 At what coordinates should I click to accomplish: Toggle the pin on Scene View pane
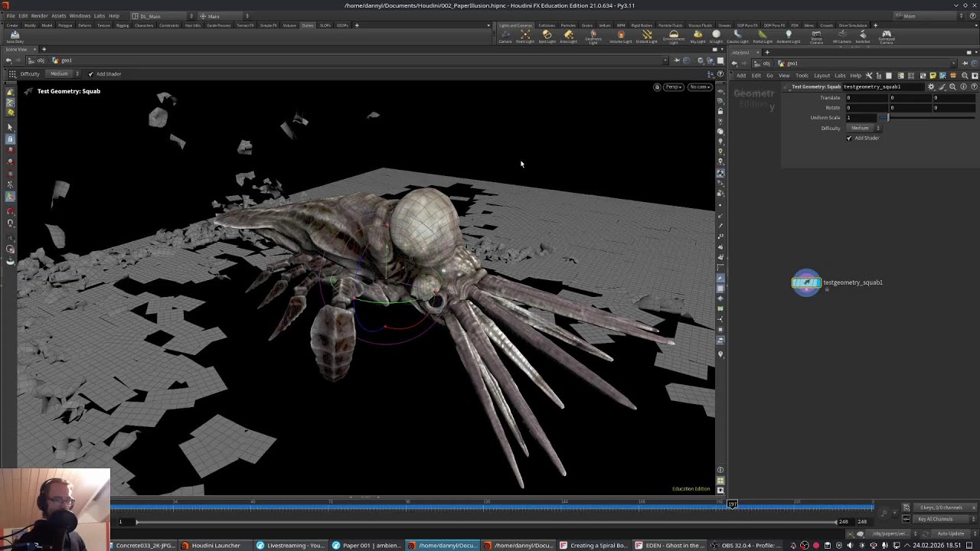click(677, 60)
